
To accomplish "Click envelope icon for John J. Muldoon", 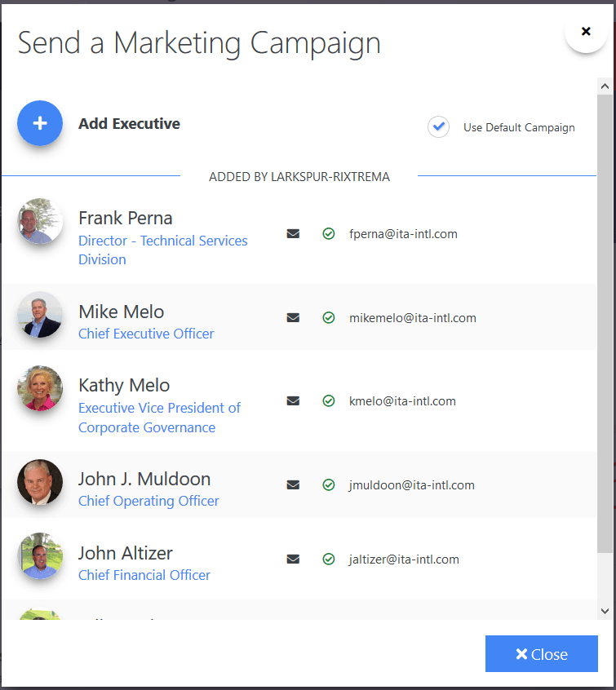I will click(x=293, y=485).
